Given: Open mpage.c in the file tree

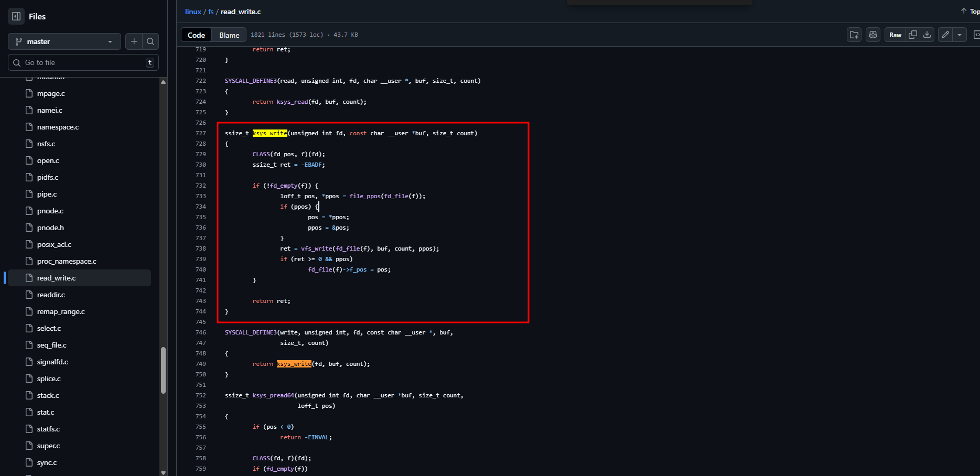Looking at the screenshot, I should click(x=51, y=93).
